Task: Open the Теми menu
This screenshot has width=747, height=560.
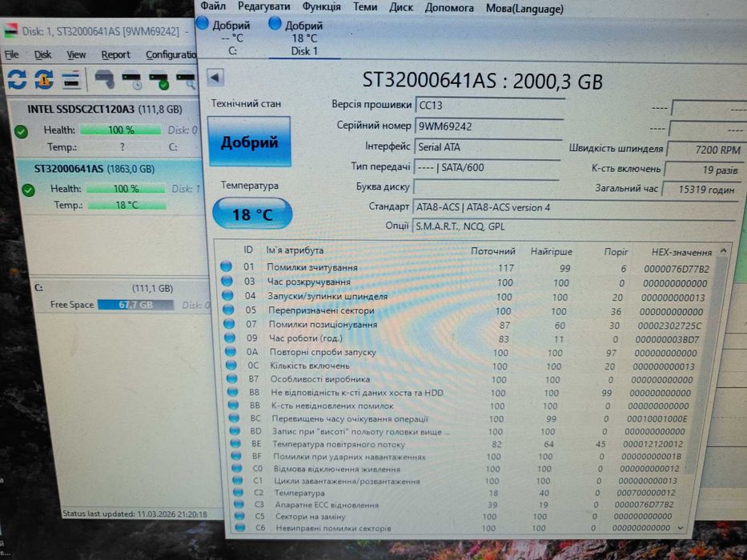Action: pos(365,8)
